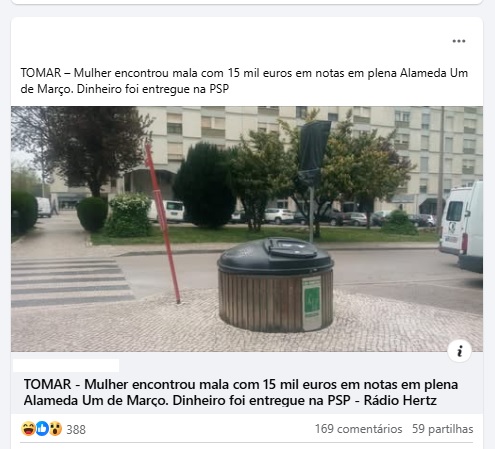Click the leaning red pole in the photo
This screenshot has width=495, height=449.
(x=162, y=220)
